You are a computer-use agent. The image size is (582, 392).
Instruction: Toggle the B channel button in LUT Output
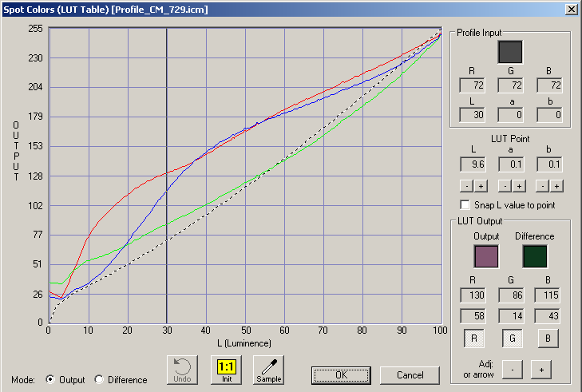point(548,339)
